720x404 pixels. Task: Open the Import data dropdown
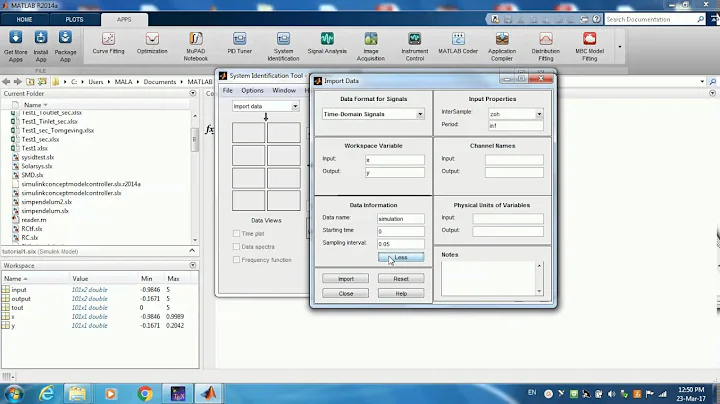(265, 106)
